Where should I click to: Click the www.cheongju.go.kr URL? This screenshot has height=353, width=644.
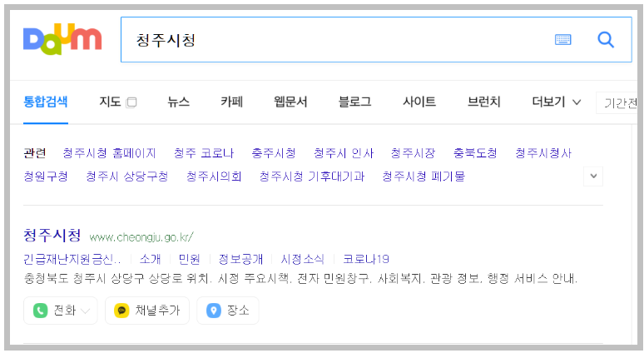141,237
